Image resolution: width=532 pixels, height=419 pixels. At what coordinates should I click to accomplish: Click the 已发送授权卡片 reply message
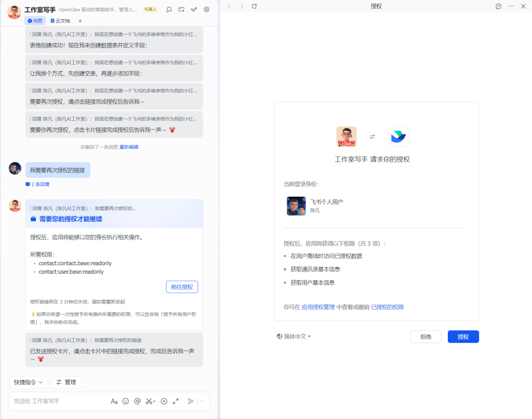pos(114,349)
